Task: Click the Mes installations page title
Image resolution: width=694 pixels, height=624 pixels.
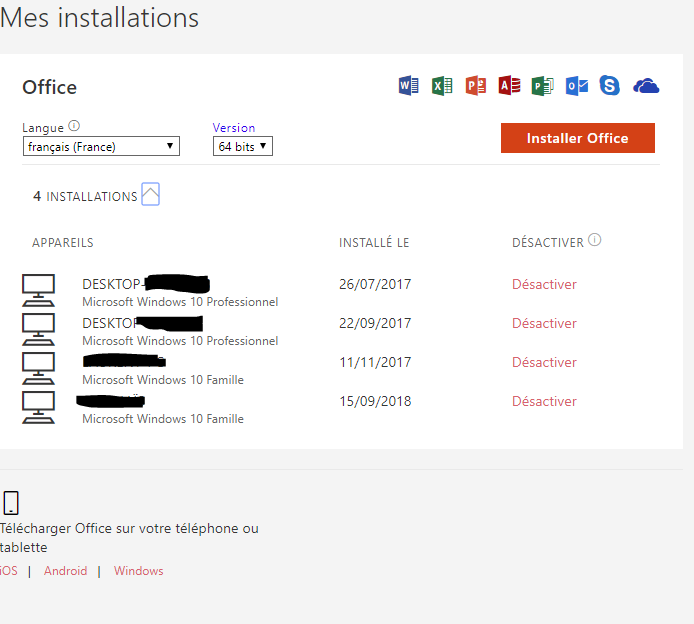Action: [x=99, y=18]
